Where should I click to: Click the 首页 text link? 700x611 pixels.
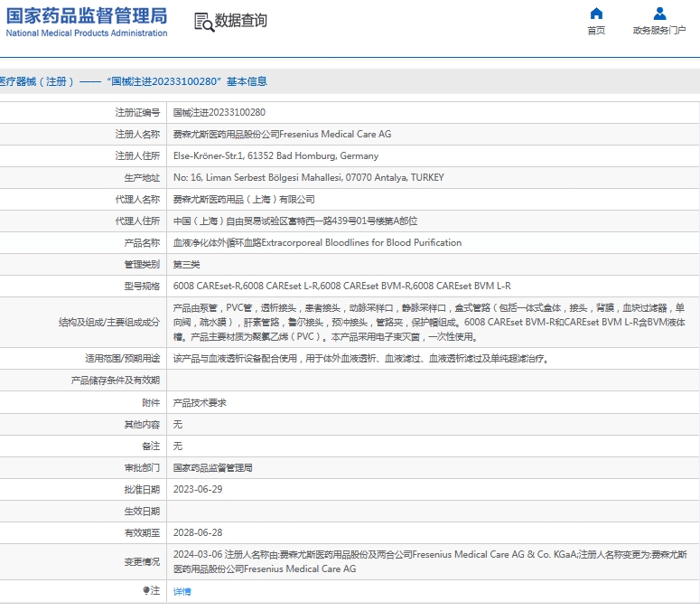point(596,31)
